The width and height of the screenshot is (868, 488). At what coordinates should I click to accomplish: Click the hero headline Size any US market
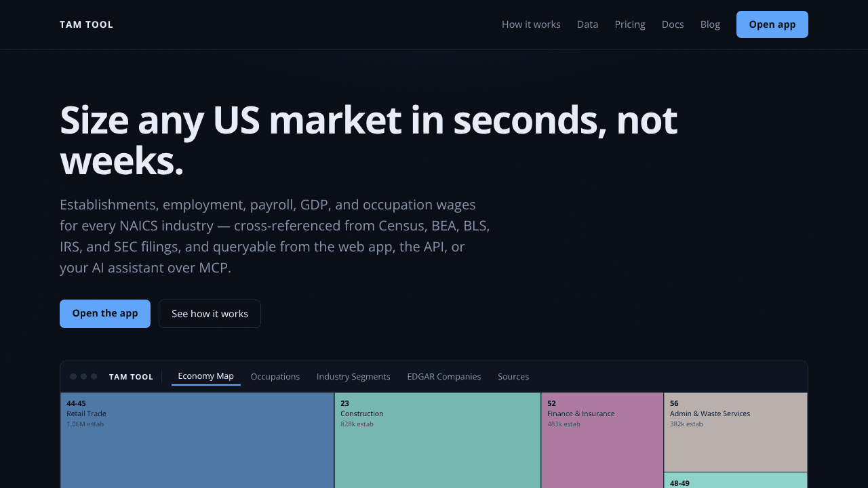pos(368,140)
